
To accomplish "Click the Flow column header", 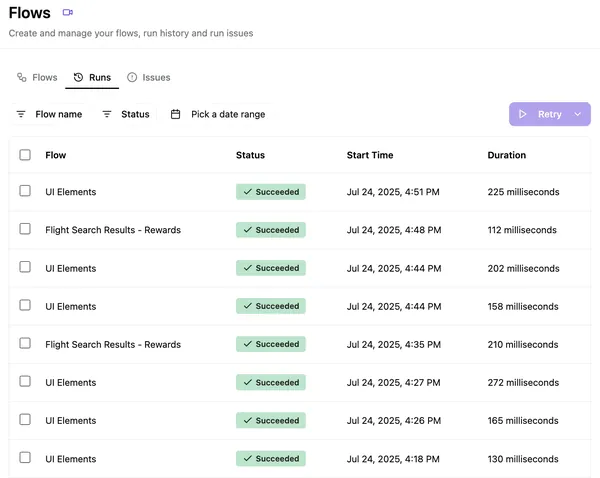I will [55, 155].
